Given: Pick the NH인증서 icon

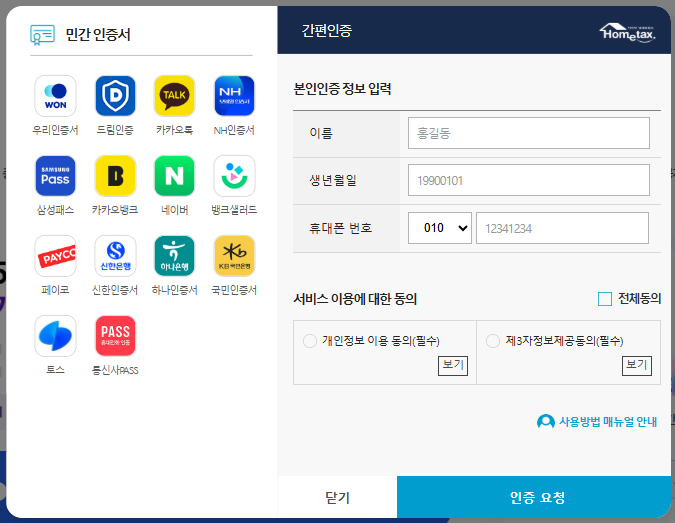Looking at the screenshot, I should pyautogui.click(x=234, y=96).
